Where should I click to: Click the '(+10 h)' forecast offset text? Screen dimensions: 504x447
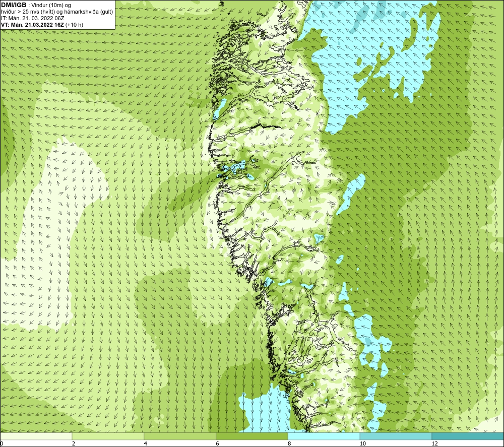click(x=74, y=25)
